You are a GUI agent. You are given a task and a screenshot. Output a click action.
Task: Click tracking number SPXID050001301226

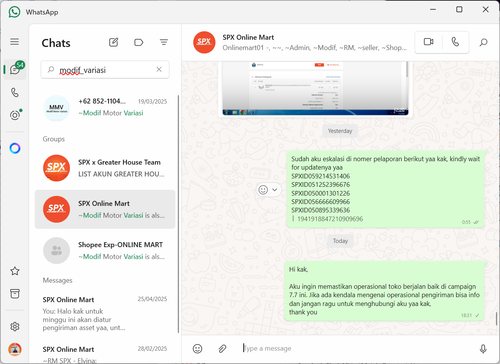320,193
